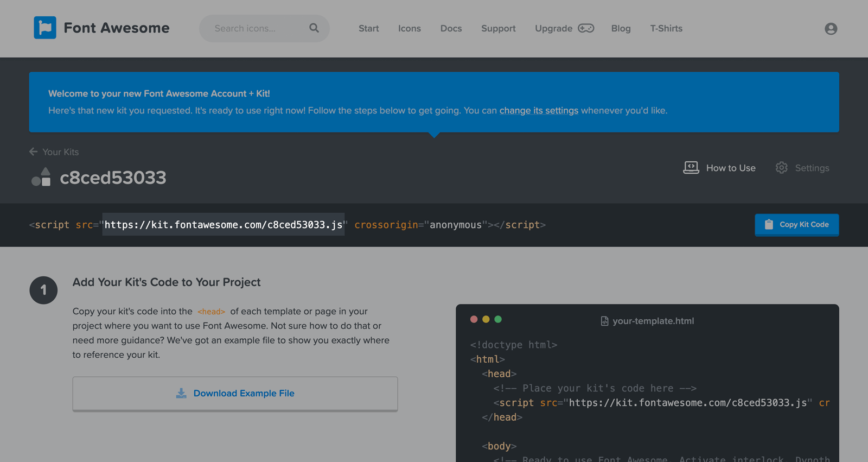This screenshot has height=462, width=868.
Task: Click the Welcome banner heading text
Action: [x=159, y=93]
